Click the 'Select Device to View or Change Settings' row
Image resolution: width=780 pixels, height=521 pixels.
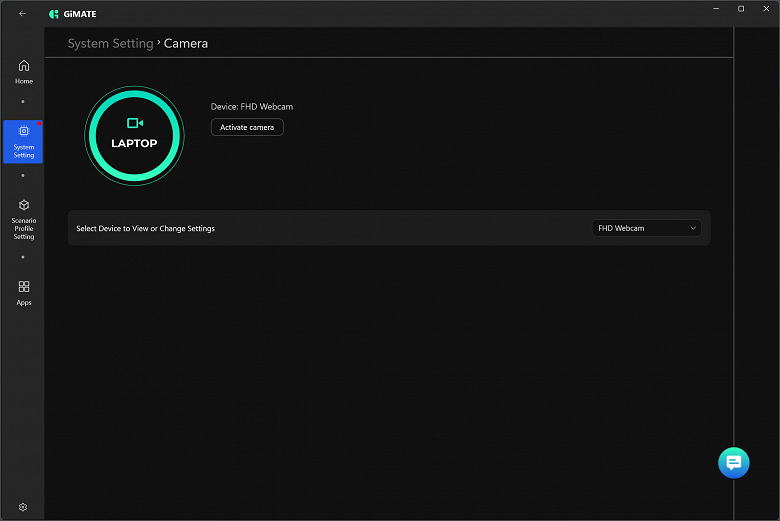146,229
